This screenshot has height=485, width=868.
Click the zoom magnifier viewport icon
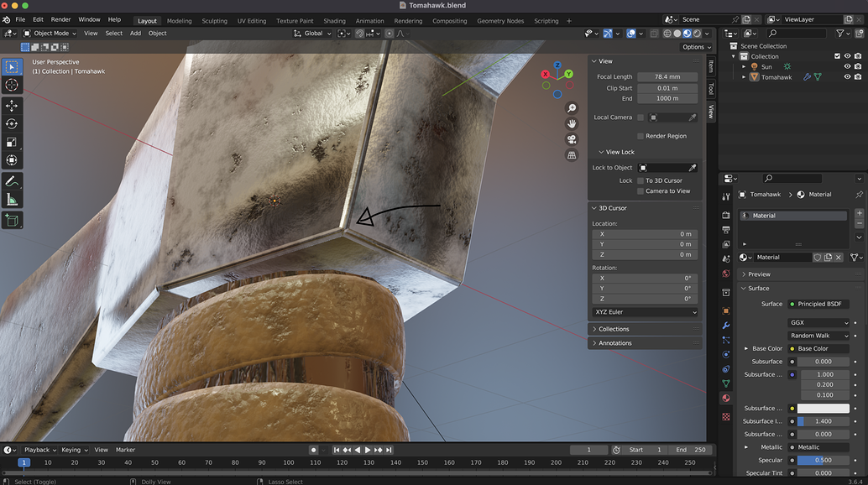572,108
